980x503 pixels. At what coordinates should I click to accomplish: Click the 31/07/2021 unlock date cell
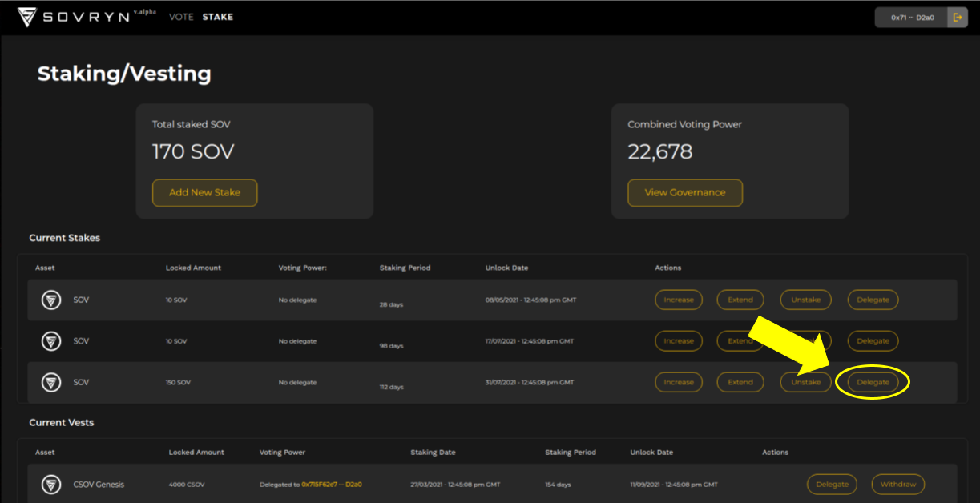[530, 383]
